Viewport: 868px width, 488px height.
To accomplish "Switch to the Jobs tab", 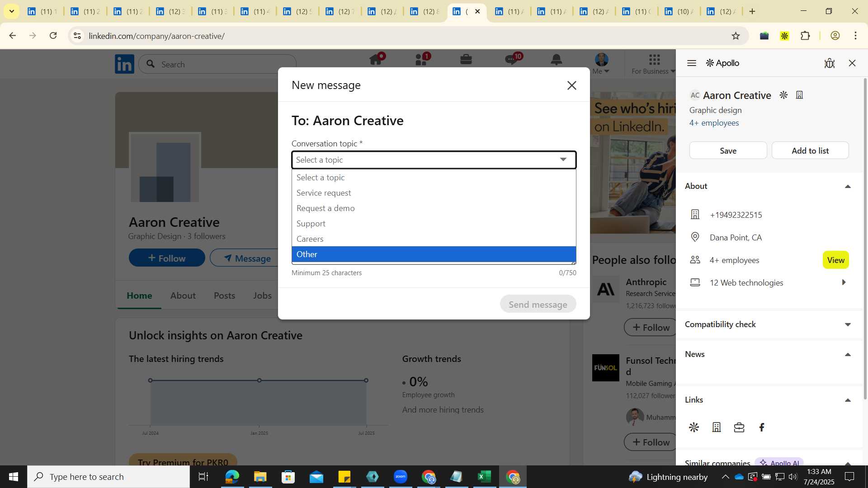I will click(262, 296).
